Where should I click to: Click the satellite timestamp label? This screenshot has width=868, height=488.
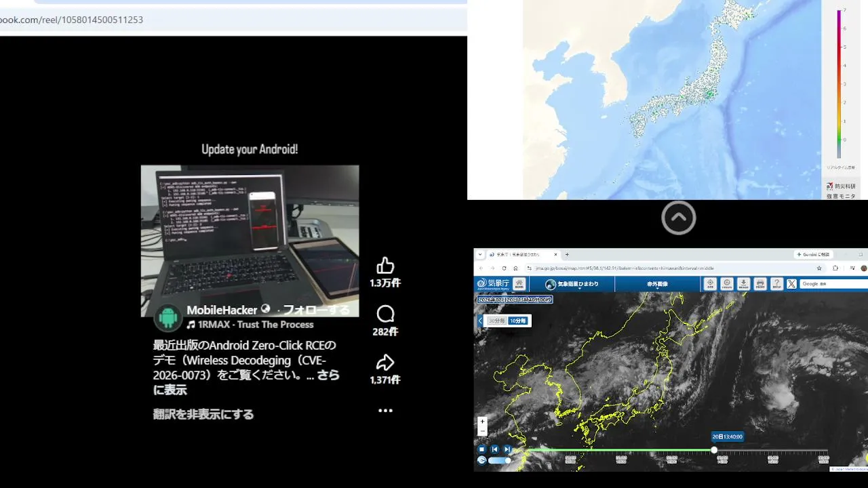pyautogui.click(x=515, y=299)
